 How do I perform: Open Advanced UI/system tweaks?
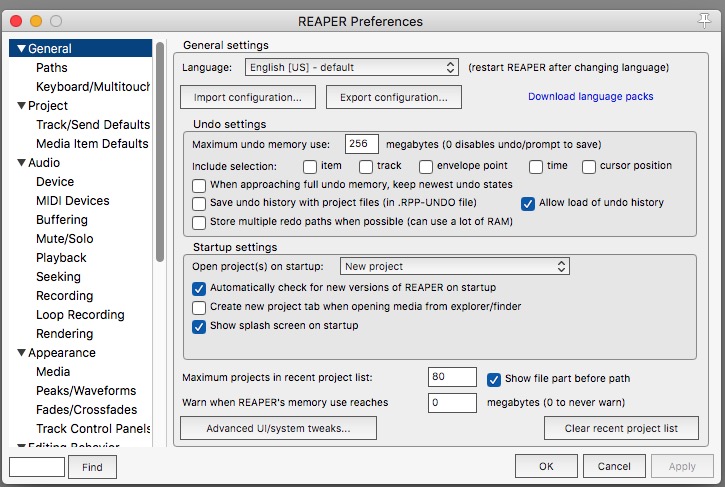point(278,428)
